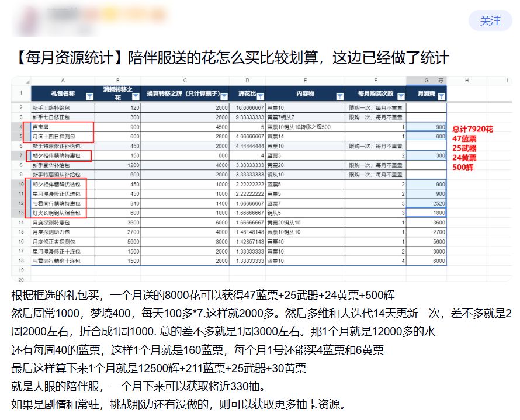Select column F header
520x420 pixels.
click(376, 81)
